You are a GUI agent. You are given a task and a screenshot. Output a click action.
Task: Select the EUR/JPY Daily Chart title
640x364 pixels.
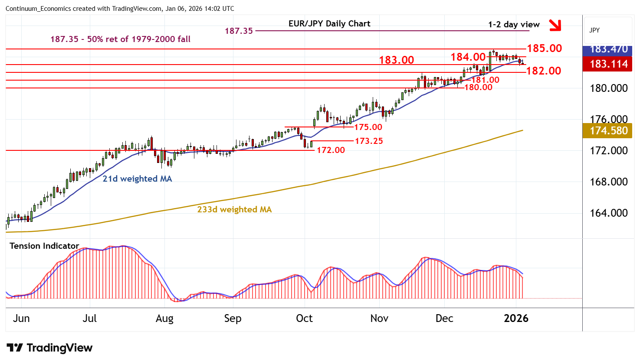point(329,24)
